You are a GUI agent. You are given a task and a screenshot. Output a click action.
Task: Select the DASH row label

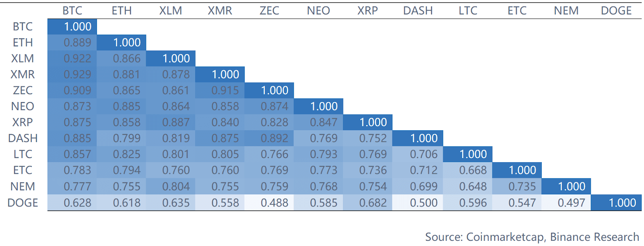point(23,138)
